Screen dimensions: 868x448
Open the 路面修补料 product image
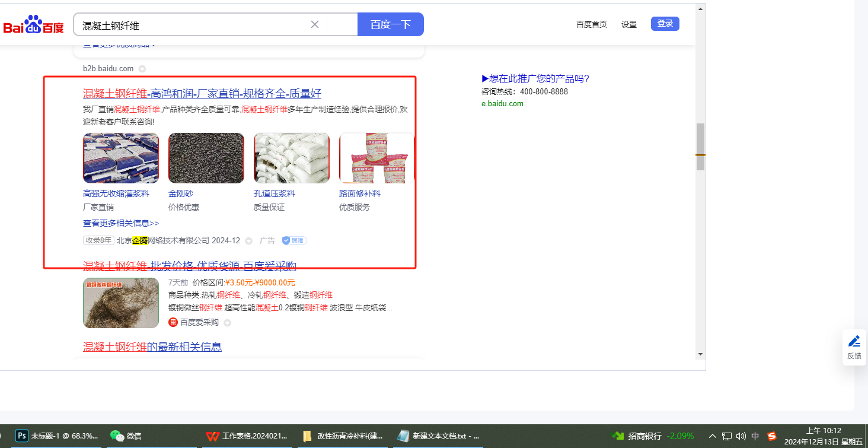377,158
